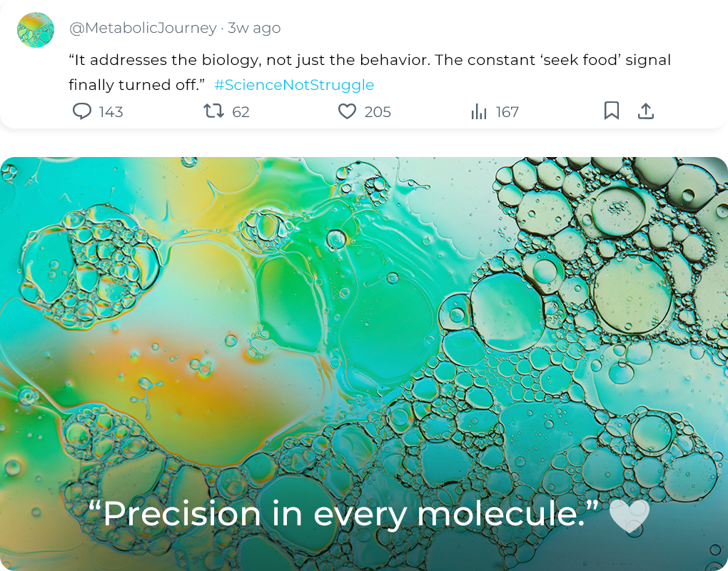
Task: Bookmark the MetabolicJourney post
Action: [x=612, y=111]
